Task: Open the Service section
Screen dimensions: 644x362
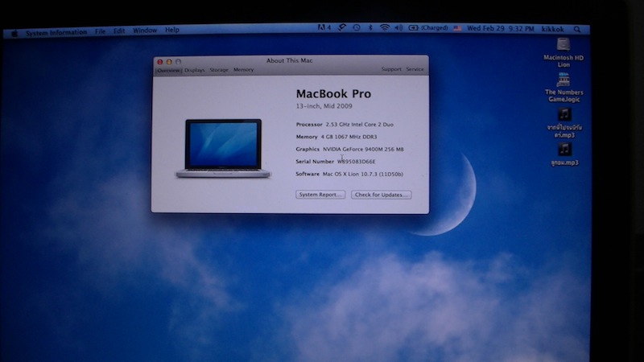Action: point(415,69)
